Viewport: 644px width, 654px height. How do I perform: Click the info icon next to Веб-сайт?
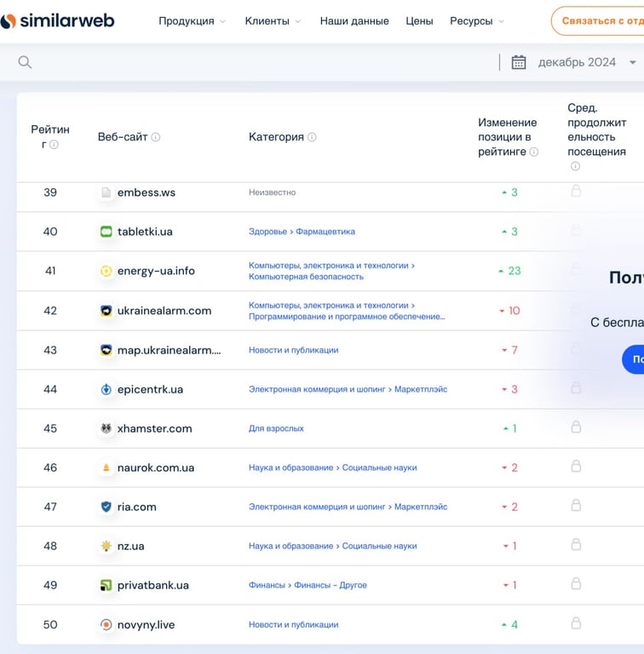[x=156, y=137]
